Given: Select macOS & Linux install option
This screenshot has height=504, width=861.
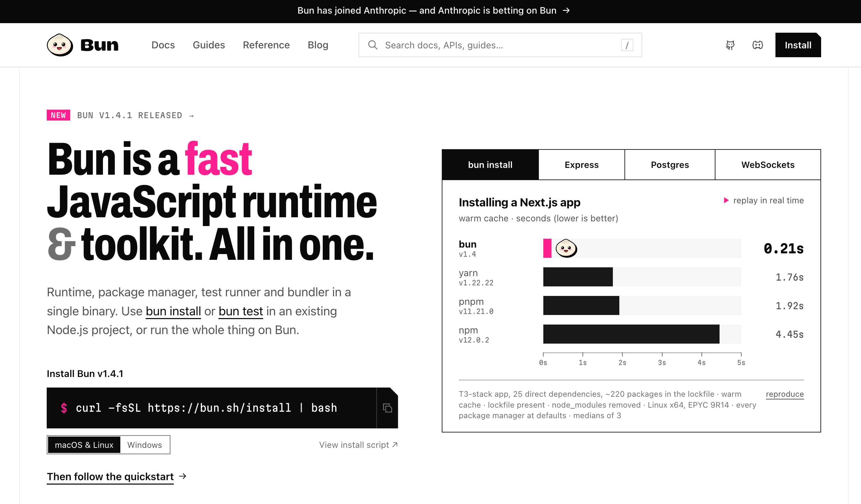Looking at the screenshot, I should pos(84,445).
